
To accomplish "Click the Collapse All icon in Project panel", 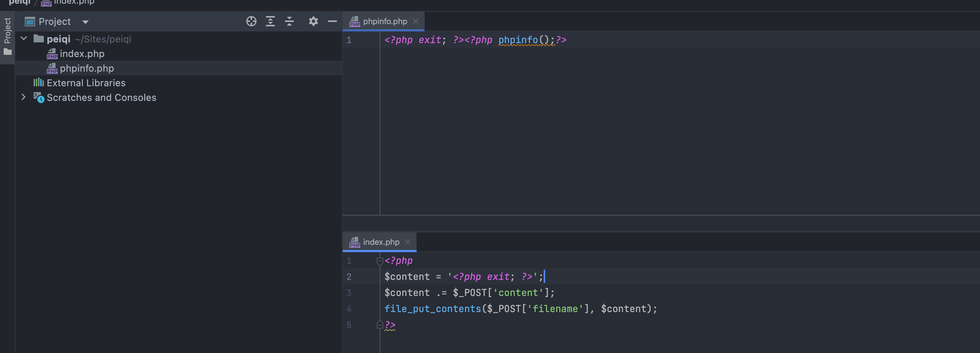I will pos(289,21).
